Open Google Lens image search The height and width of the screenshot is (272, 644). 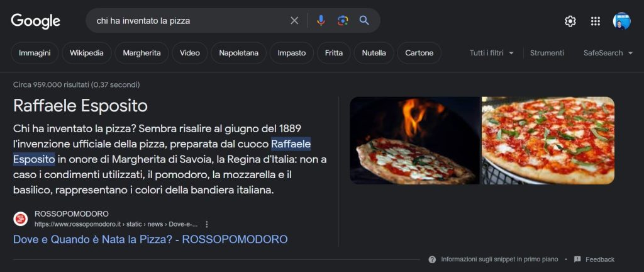pos(342,21)
